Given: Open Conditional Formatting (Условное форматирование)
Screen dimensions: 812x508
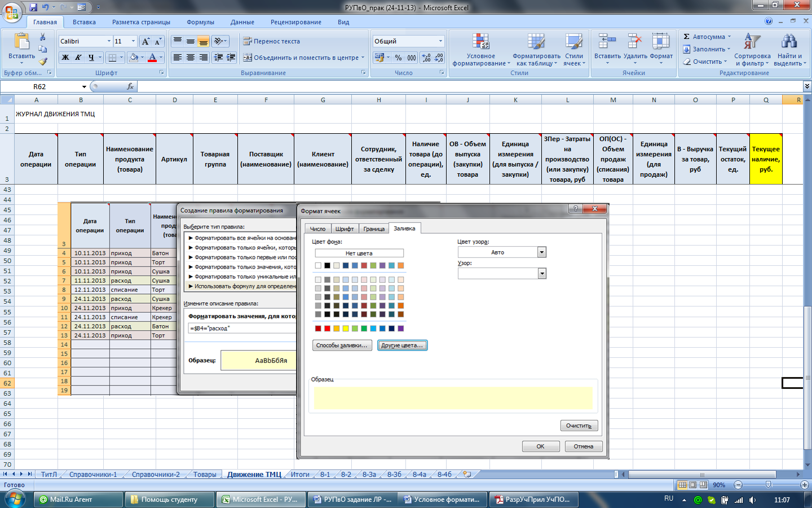Looking at the screenshot, I should point(480,50).
